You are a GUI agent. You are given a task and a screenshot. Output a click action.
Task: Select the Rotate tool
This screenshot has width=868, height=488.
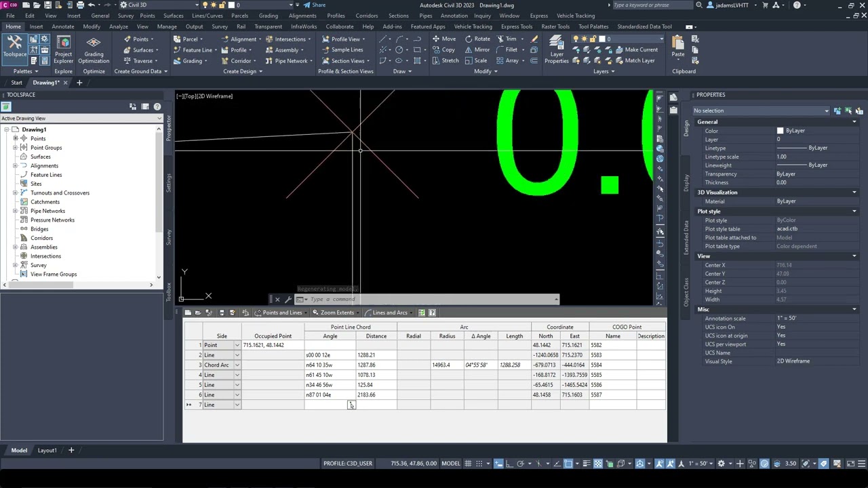tap(477, 39)
